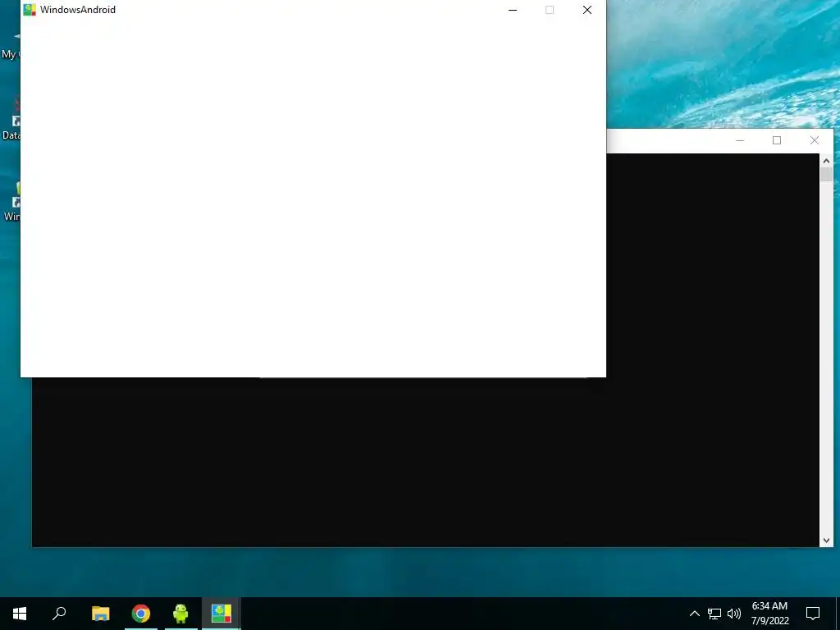
Task: Open File Explorer from the taskbar
Action: coord(101,614)
